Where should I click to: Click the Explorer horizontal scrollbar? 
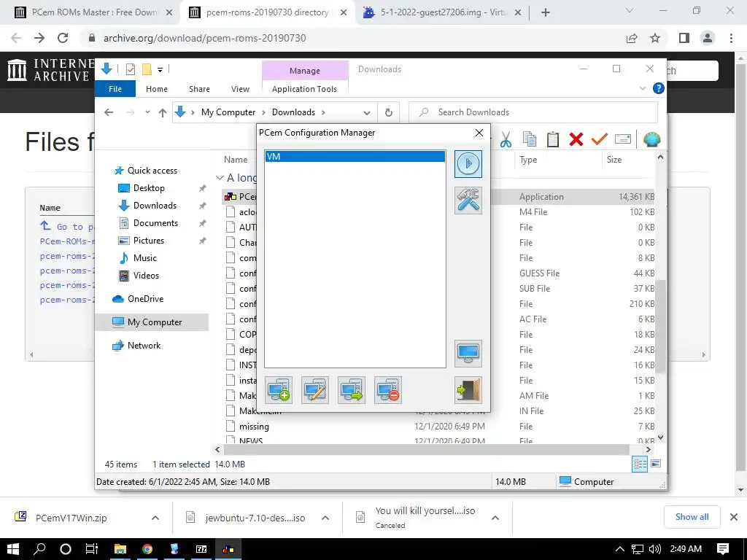click(x=426, y=449)
